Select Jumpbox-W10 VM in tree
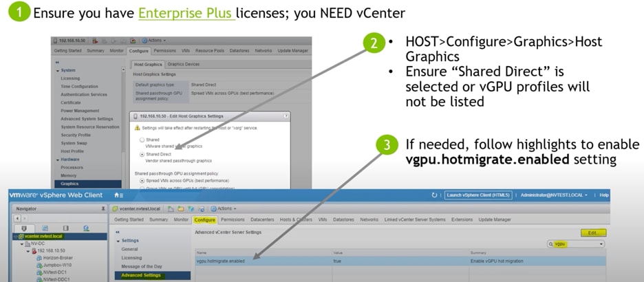 pyautogui.click(x=57, y=265)
